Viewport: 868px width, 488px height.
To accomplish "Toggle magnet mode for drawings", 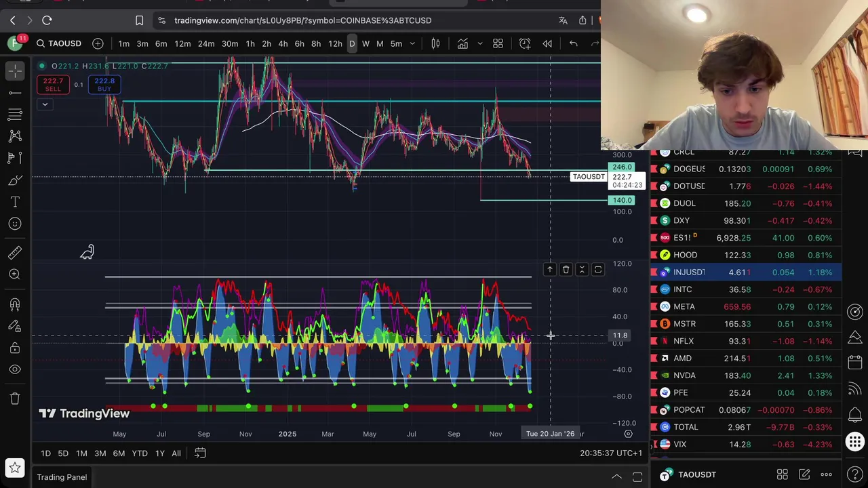I will point(15,304).
